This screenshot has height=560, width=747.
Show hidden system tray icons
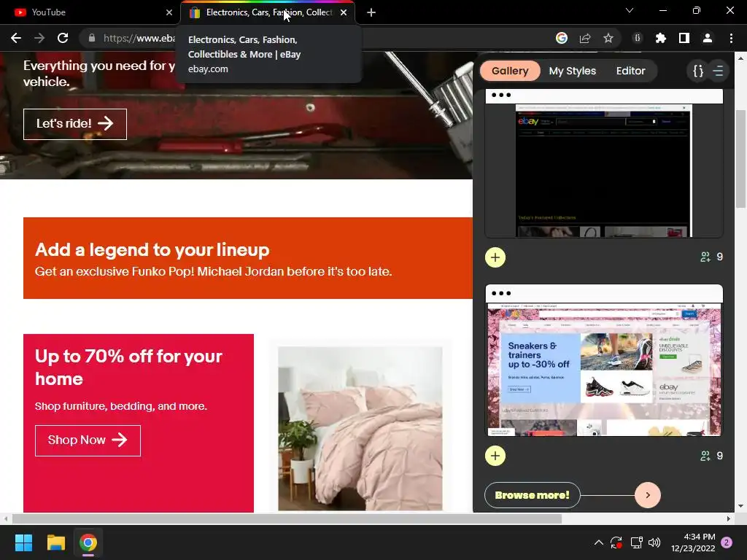point(599,542)
